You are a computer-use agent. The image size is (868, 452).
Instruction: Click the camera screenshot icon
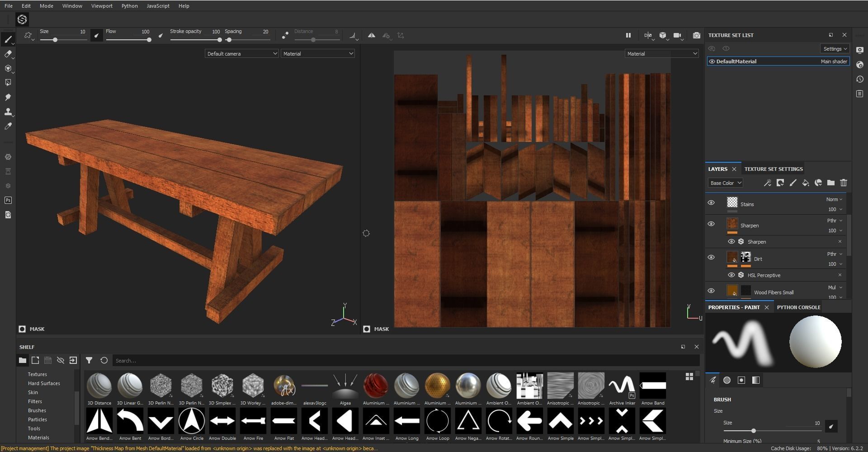tap(697, 35)
